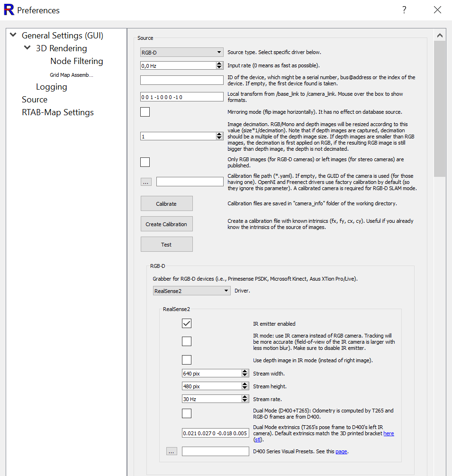Screen dimensions: 452x476
Task: Uncheck the IR emitter enabled checkbox
Action: click(x=187, y=323)
